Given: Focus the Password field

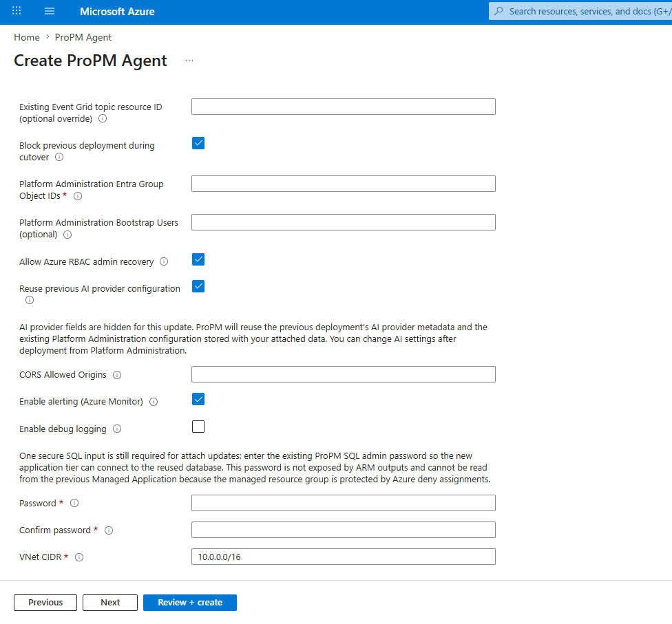Looking at the screenshot, I should click(344, 503).
